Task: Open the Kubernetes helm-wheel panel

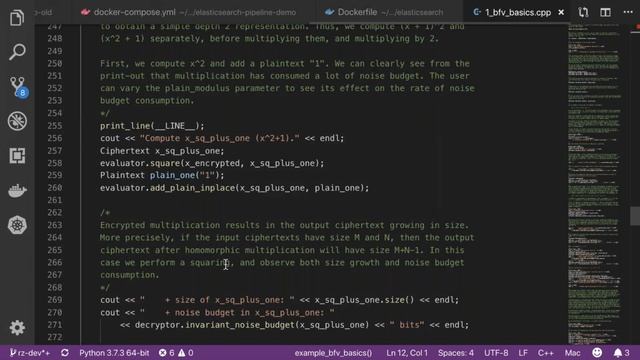Action: pos(17,225)
